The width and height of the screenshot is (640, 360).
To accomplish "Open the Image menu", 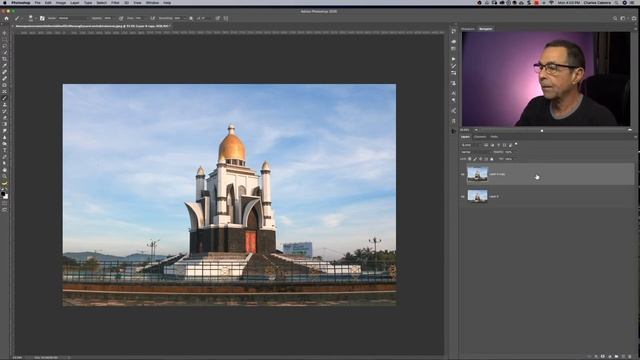I will pyautogui.click(x=60, y=3).
